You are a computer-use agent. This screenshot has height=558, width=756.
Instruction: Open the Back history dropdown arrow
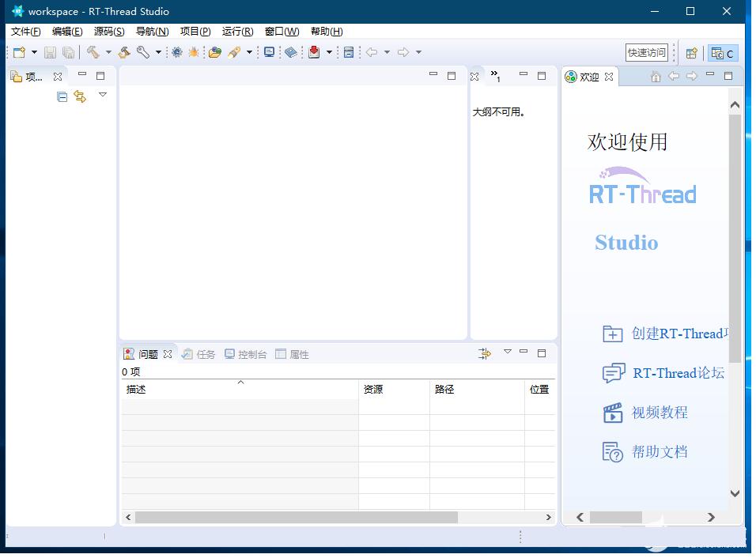point(387,52)
